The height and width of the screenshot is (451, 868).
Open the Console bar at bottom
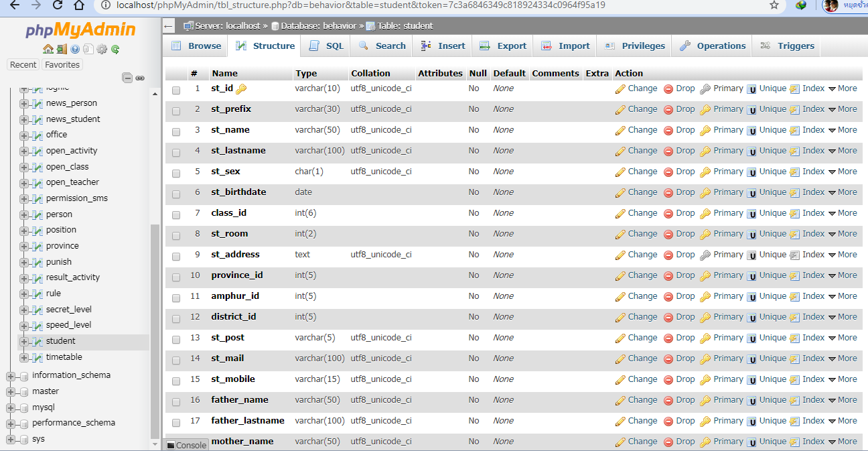(x=186, y=445)
